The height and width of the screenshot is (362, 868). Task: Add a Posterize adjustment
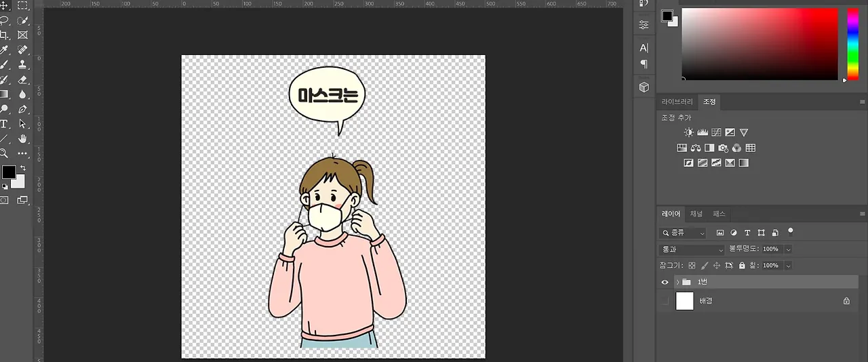tap(703, 163)
